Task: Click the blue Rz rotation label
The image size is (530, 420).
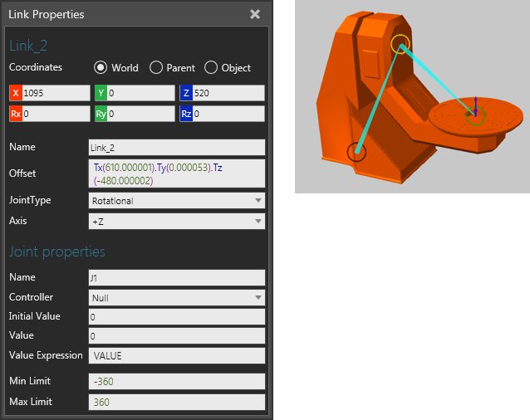Action: click(186, 114)
